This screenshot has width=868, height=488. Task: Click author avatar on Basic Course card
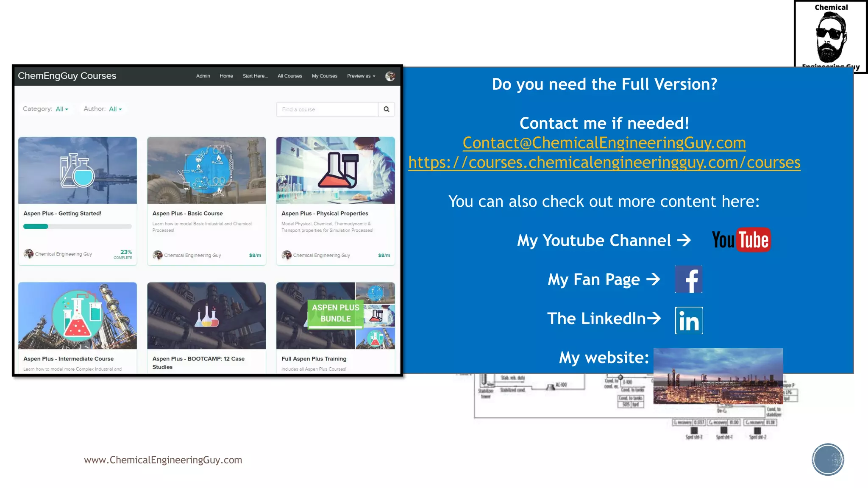(x=158, y=255)
